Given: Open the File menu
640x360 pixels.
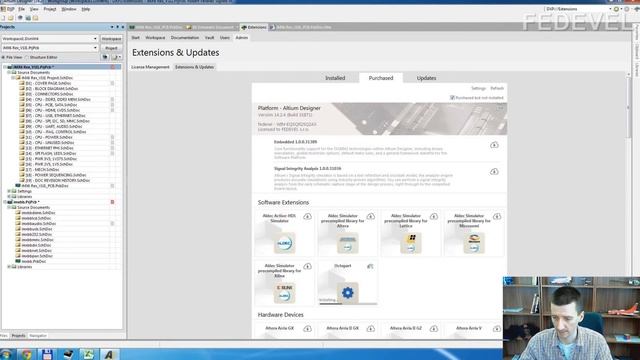Looking at the screenshot, I should pyautogui.click(x=21, y=9).
